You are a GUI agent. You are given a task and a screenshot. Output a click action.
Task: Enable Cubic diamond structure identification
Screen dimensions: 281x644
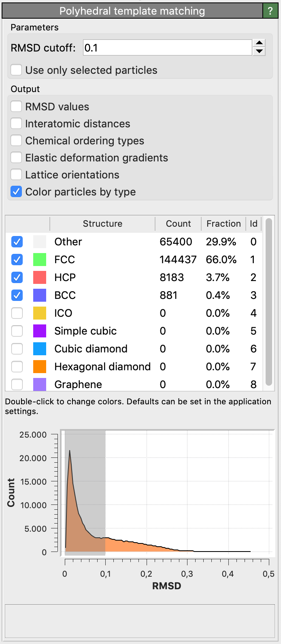click(x=17, y=349)
